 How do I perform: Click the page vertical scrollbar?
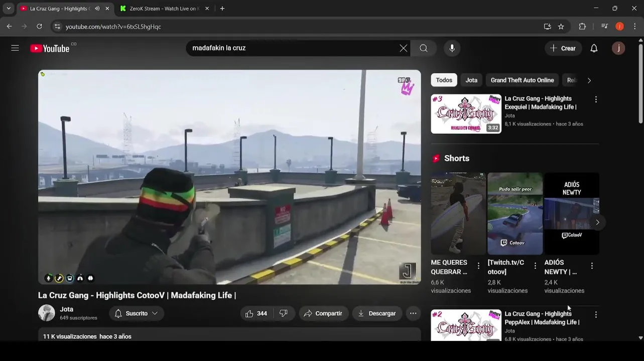(640, 84)
